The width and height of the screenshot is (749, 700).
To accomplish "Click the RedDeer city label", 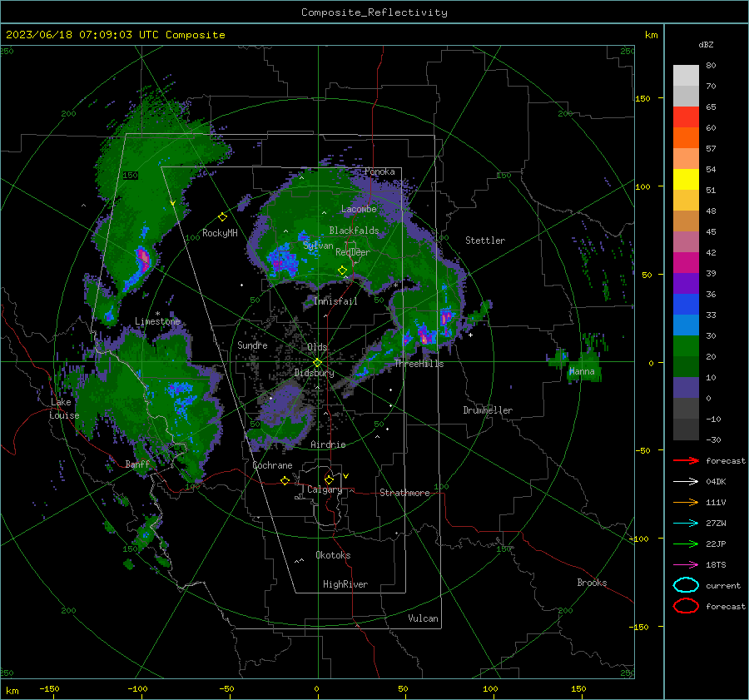I will coord(353,252).
